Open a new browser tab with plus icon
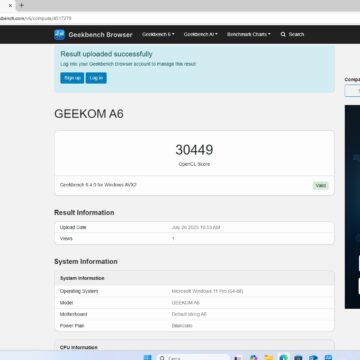Screen dimensions: 360x360 click(22, 5)
